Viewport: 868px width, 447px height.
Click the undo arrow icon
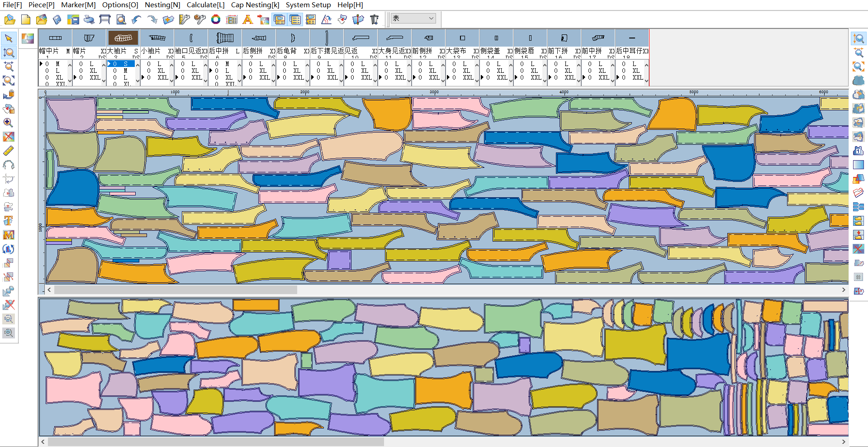point(137,19)
